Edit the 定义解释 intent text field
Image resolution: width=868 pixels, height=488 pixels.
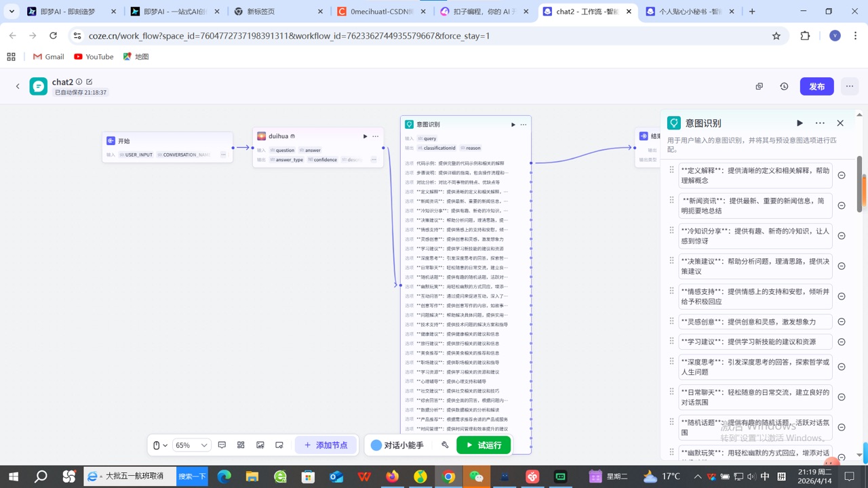[755, 176]
